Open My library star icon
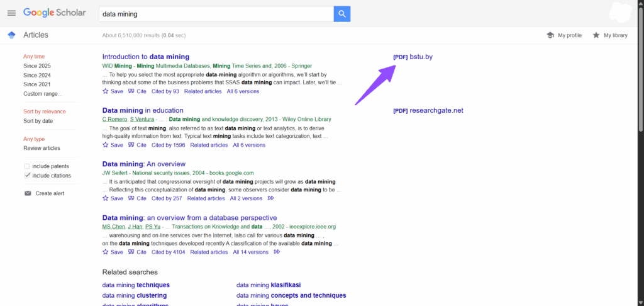The width and height of the screenshot is (644, 306). [x=596, y=35]
